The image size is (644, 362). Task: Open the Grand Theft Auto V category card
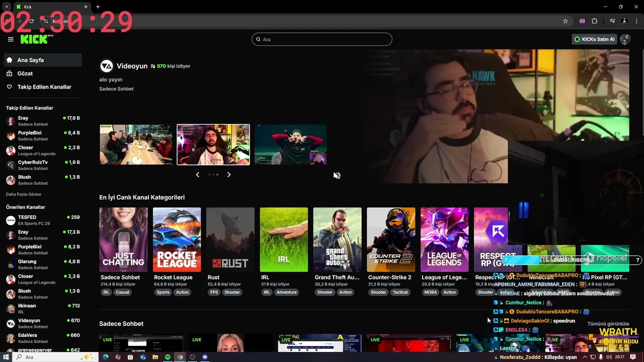click(x=337, y=240)
